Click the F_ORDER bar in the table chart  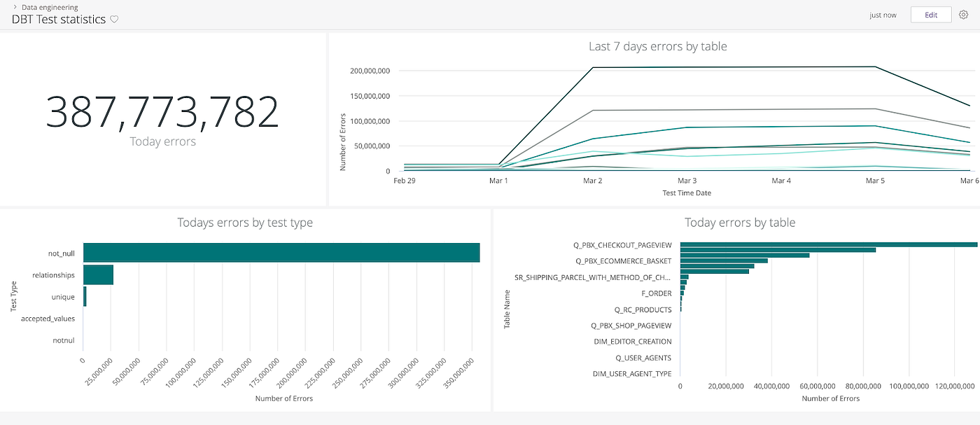coord(680,293)
